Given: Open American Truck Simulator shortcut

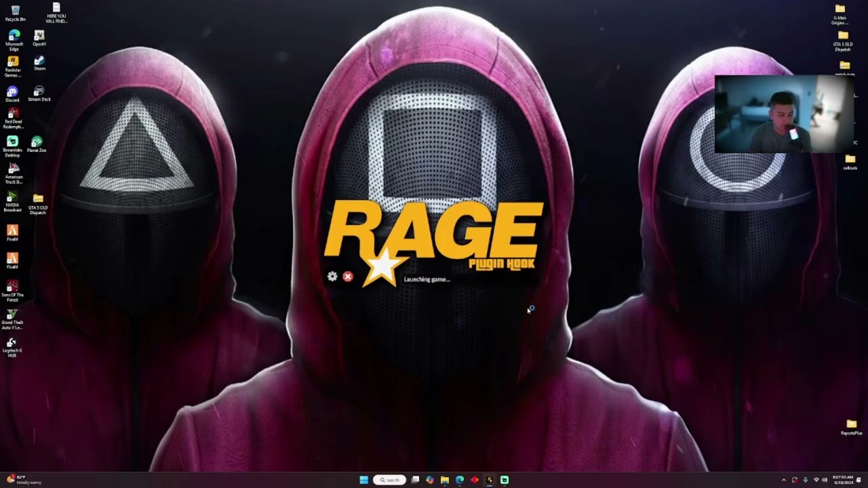Looking at the screenshot, I should (x=14, y=174).
